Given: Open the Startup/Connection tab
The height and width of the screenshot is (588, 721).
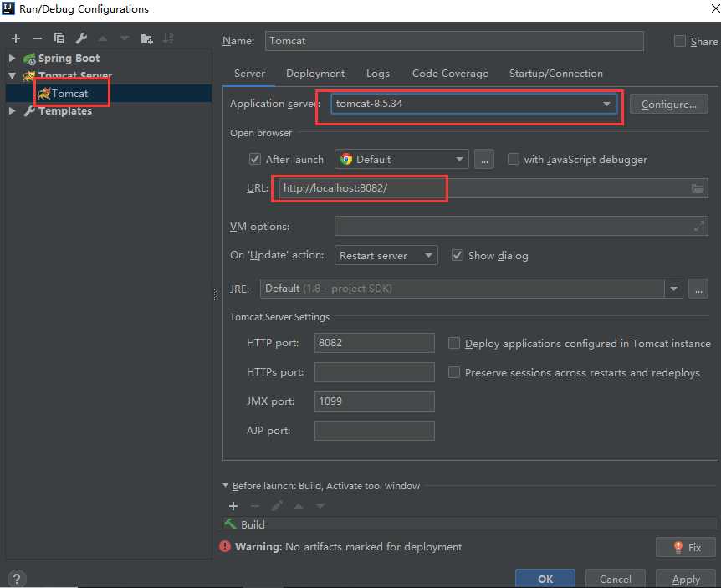Looking at the screenshot, I should pos(555,74).
